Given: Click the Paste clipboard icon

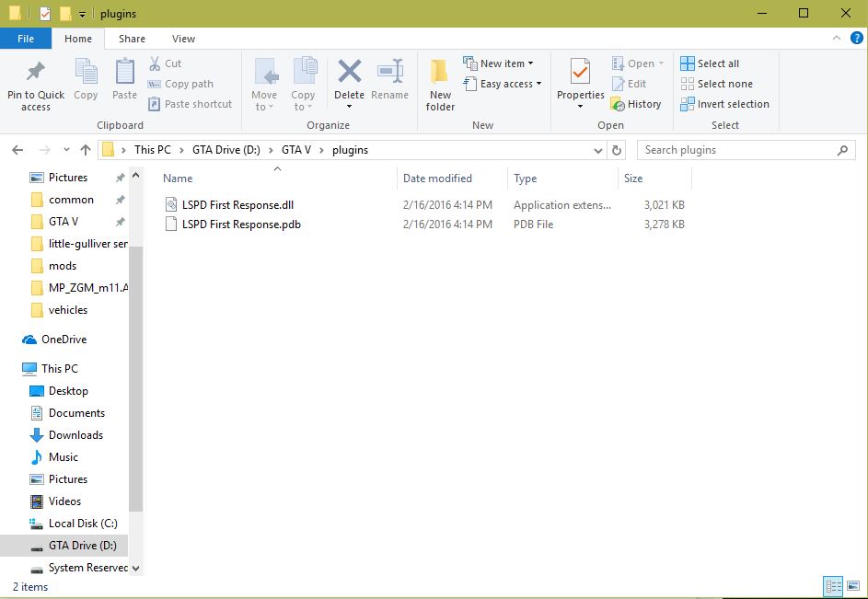Looking at the screenshot, I should [x=124, y=72].
